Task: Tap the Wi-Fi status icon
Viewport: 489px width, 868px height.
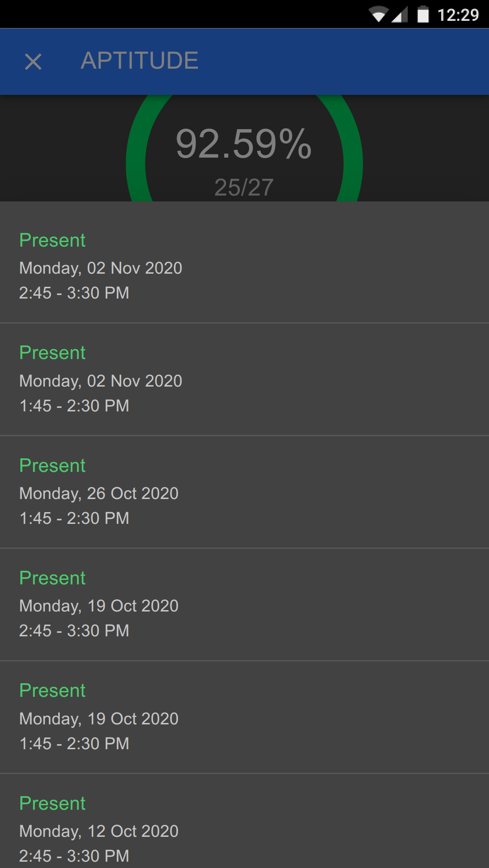Action: [x=378, y=15]
